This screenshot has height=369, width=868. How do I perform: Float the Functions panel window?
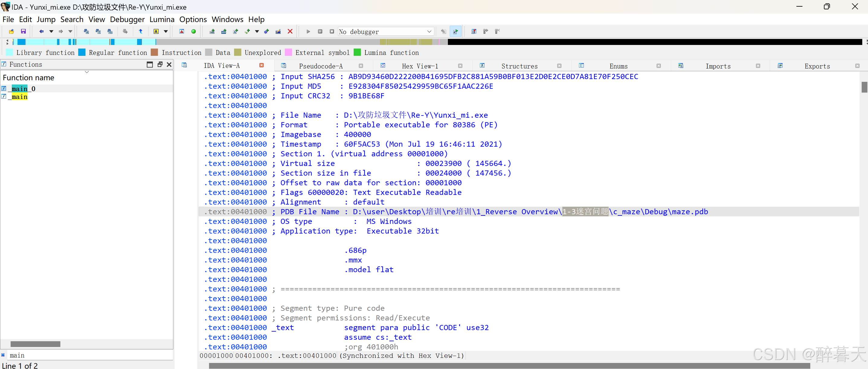pyautogui.click(x=160, y=64)
